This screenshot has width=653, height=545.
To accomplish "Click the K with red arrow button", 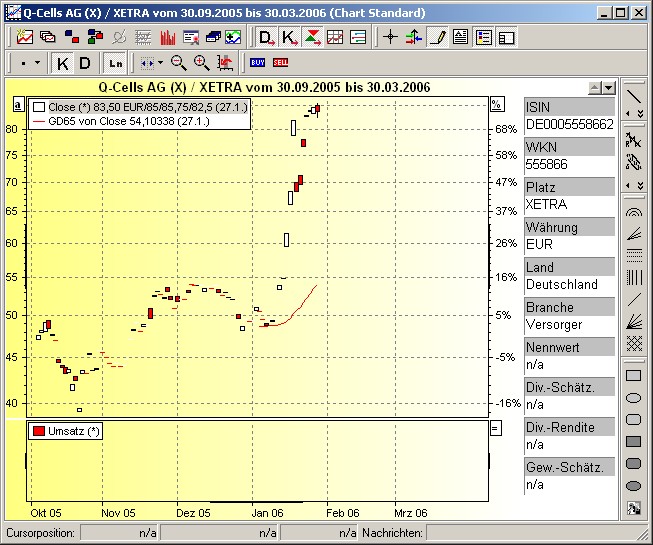I will pyautogui.click(x=289, y=37).
